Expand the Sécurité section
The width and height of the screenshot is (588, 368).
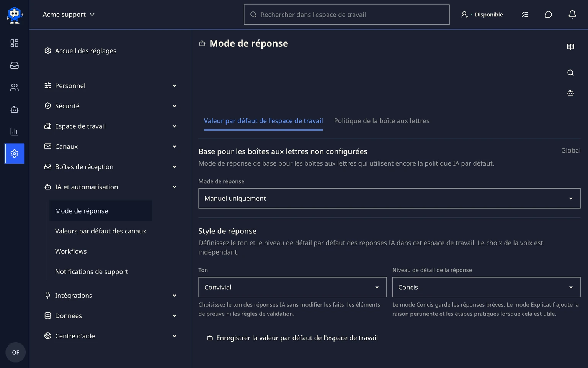point(111,106)
